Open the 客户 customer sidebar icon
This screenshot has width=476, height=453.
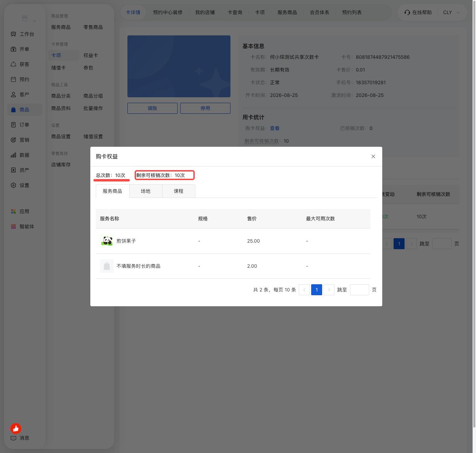[13, 95]
